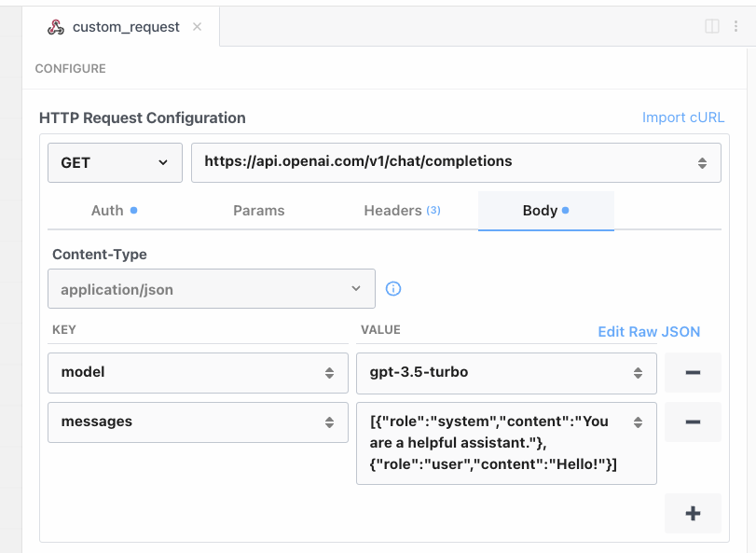
Task: Switch to the Auth tab
Action: [115, 211]
